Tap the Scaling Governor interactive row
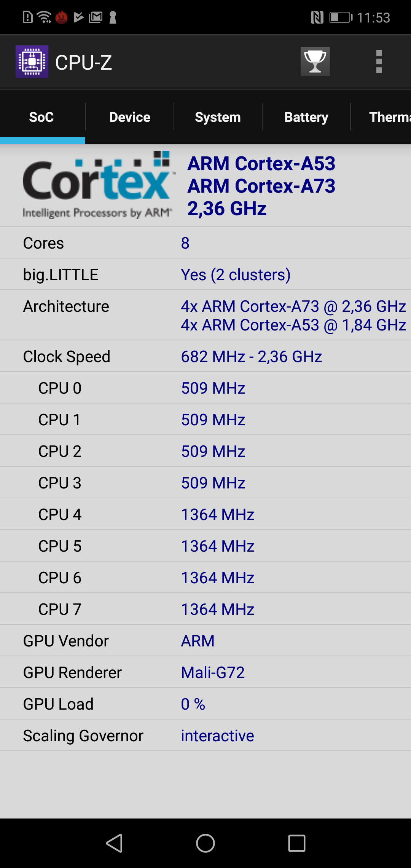411x868 pixels. pyautogui.click(x=205, y=736)
